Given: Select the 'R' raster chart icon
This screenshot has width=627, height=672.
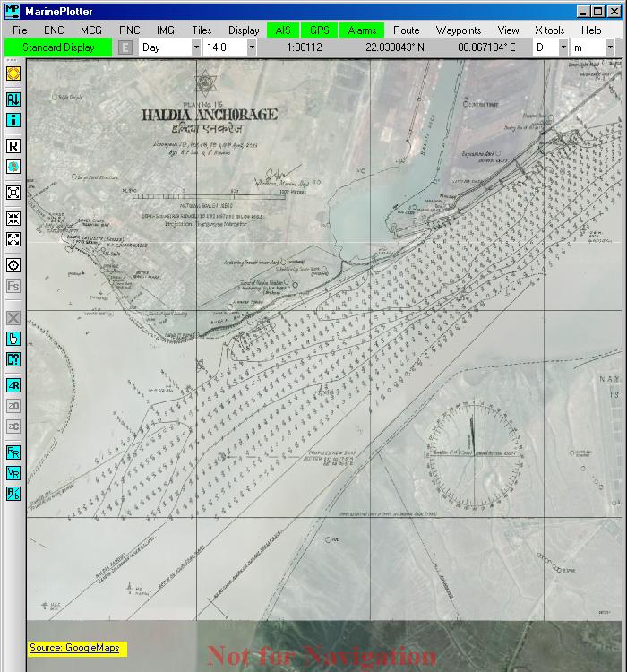Looking at the screenshot, I should (13, 146).
